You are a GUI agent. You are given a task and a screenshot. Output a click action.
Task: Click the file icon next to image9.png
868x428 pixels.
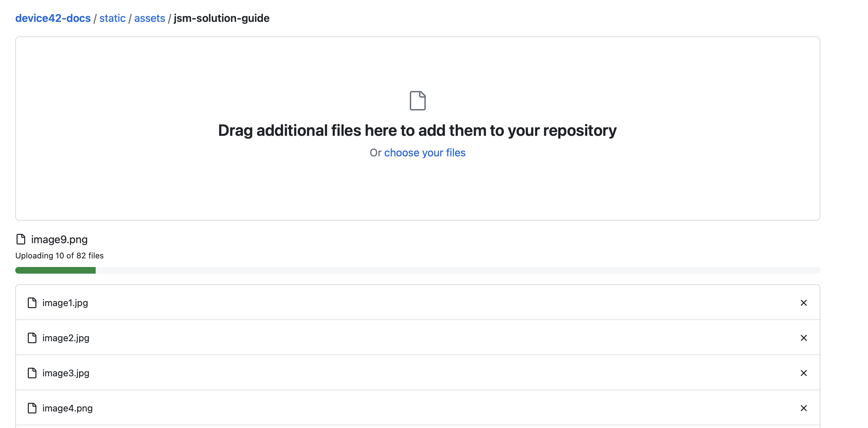pos(21,240)
